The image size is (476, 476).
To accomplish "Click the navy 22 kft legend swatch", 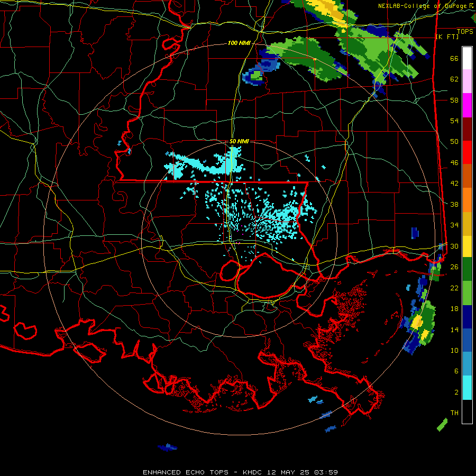I will tap(467, 317).
